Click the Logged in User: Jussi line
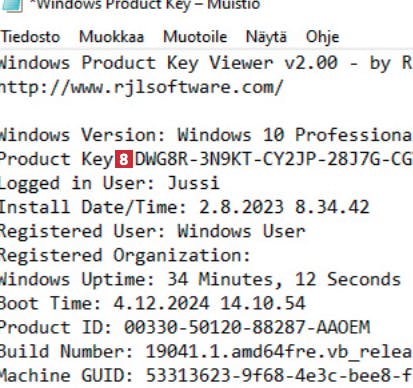This screenshot has height=388, width=413. coord(110,183)
